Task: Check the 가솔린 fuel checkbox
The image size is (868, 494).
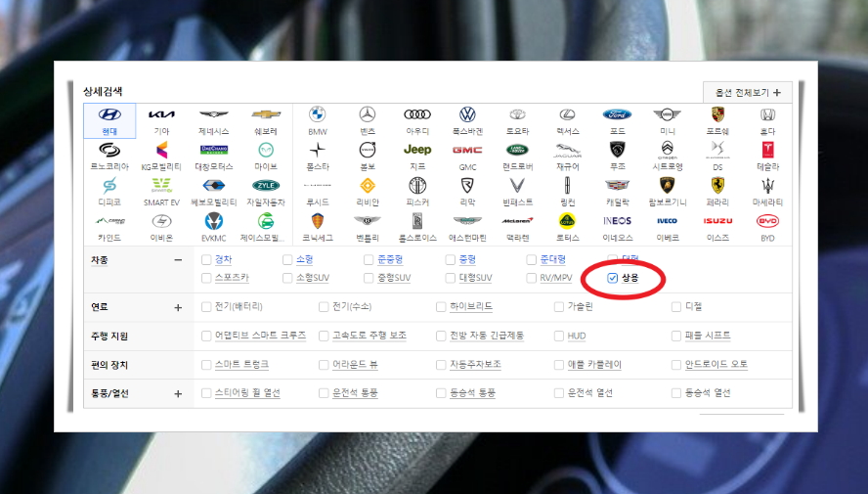Action: pos(559,307)
